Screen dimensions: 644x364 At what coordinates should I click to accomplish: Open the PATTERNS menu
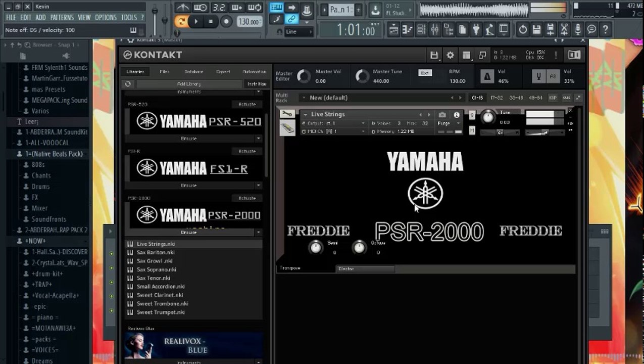[x=62, y=17]
